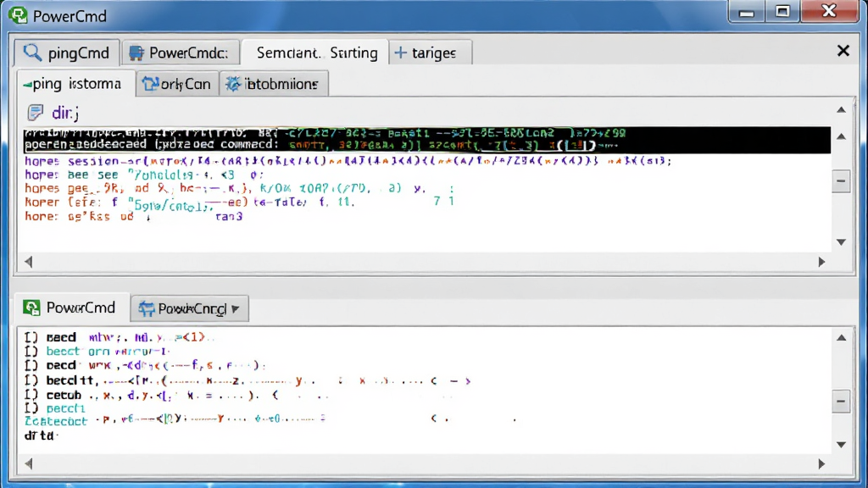Screen dimensions: 868x488
Task: Click the down arrow of the lower pane scrollbar
Action: tap(841, 444)
